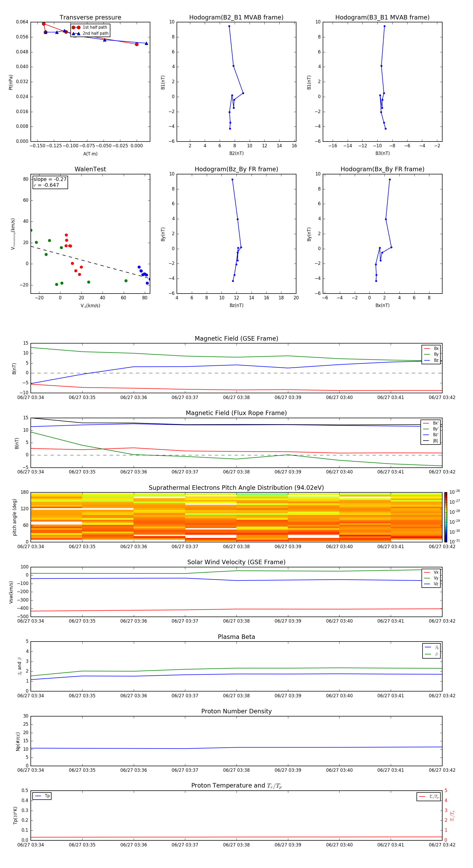Click the "A(T·m)" x-axis label
The height and width of the screenshot is (868, 473).
tap(90, 154)
